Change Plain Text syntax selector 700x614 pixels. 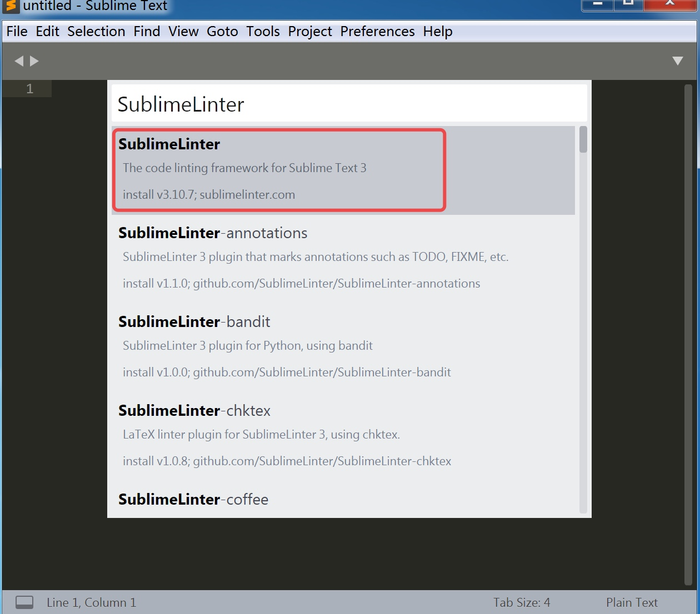(x=632, y=602)
